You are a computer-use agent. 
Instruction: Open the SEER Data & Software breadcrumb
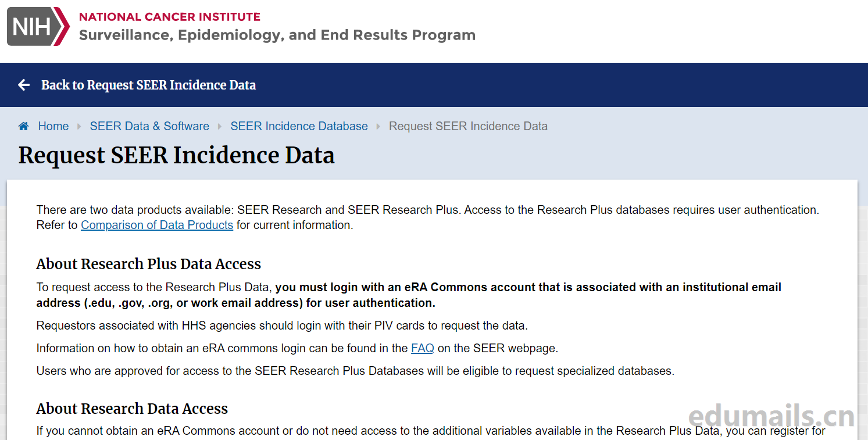click(x=149, y=126)
